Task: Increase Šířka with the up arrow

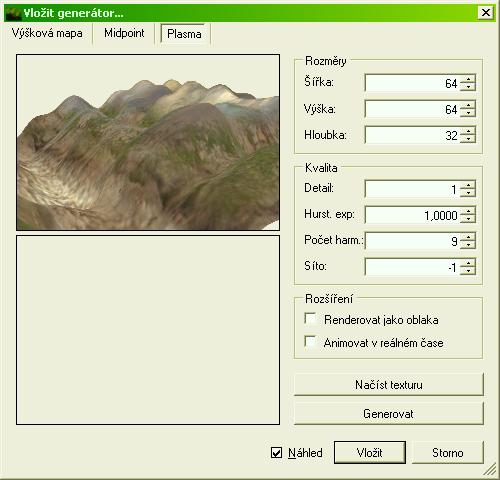Action: pos(468,79)
